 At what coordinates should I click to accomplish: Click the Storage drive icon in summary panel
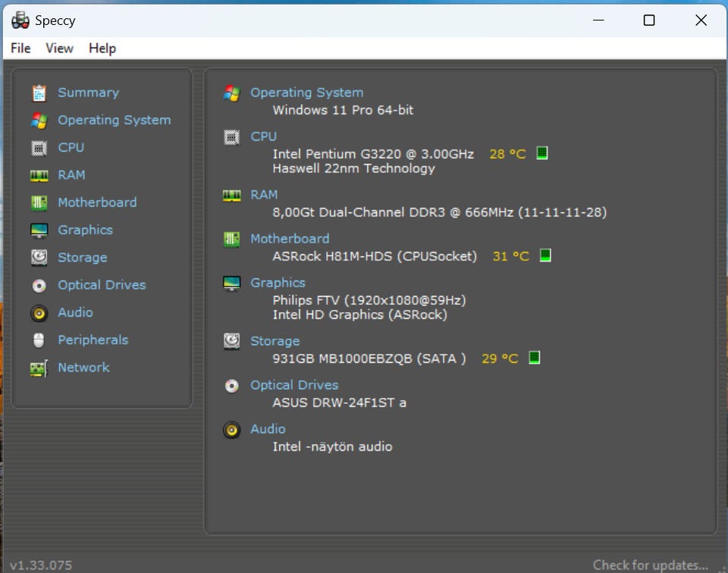tap(232, 341)
